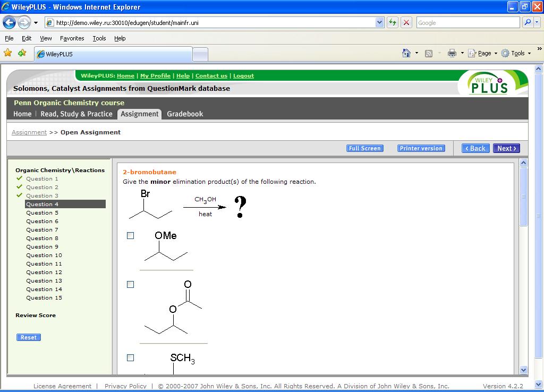This screenshot has height=392, width=544.
Task: Click the question pane scrollbar thumb
Action: (x=523, y=197)
